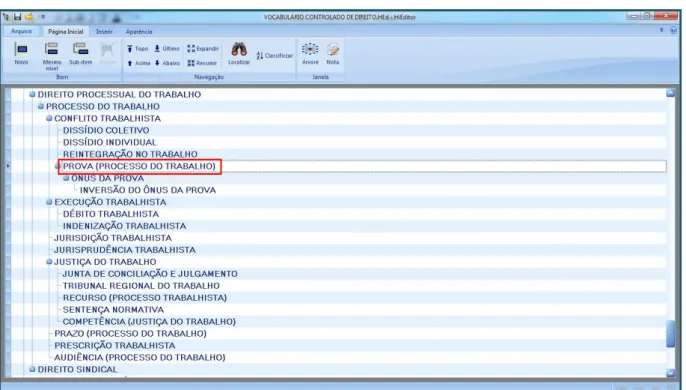The image size is (686, 390).
Task: Open the Arquivo menu
Action: (x=21, y=31)
